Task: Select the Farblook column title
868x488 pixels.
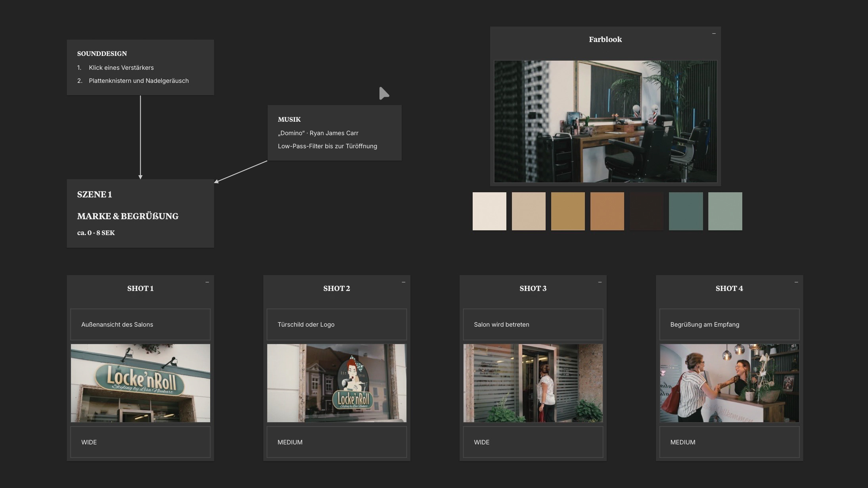Action: (x=605, y=39)
